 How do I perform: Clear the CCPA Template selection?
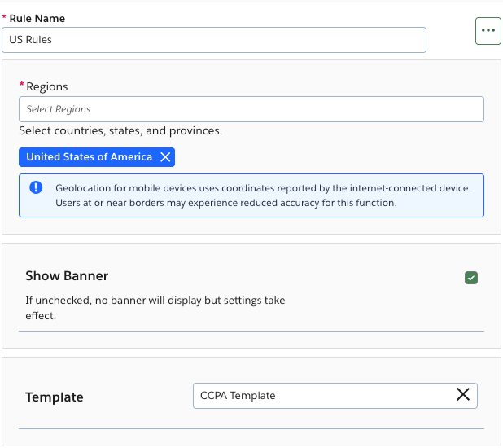462,395
